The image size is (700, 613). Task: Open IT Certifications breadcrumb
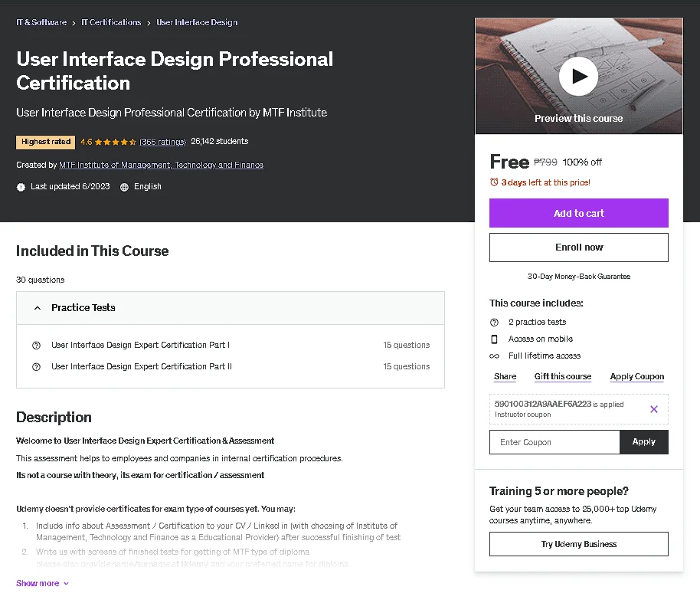111,22
